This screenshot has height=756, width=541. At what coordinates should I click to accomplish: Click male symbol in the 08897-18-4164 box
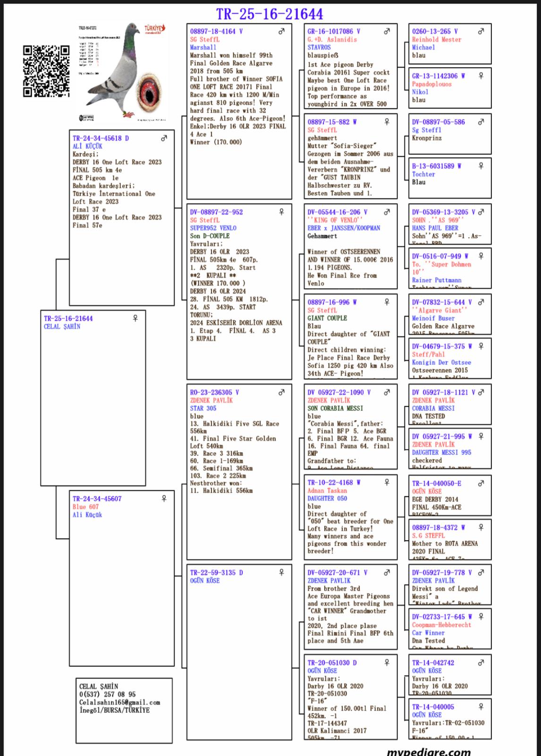point(281,32)
